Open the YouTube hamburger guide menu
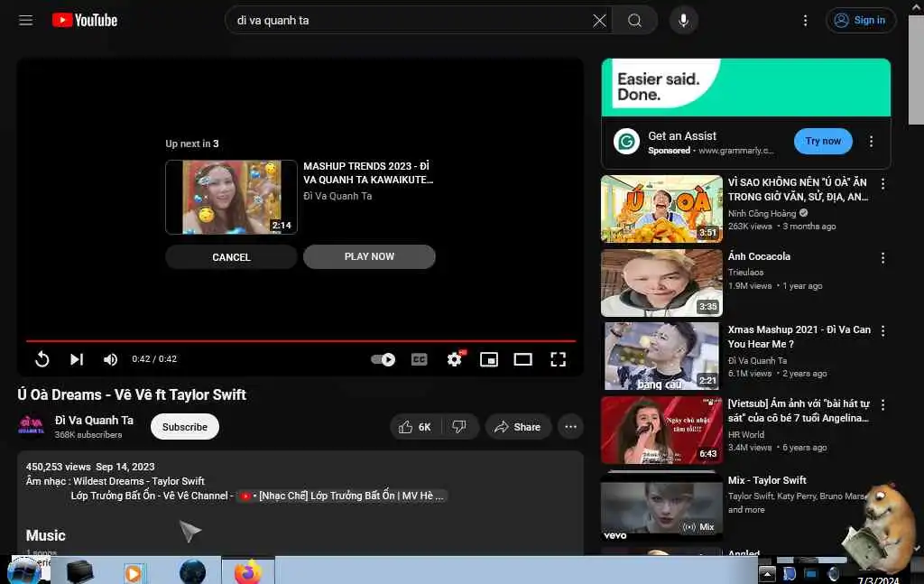Viewport: 924px width, 584px height. (25, 20)
